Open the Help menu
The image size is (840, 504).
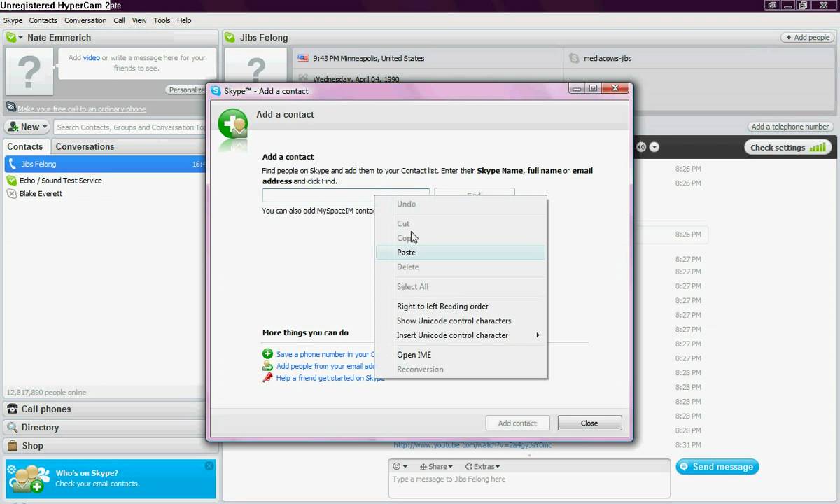(184, 20)
